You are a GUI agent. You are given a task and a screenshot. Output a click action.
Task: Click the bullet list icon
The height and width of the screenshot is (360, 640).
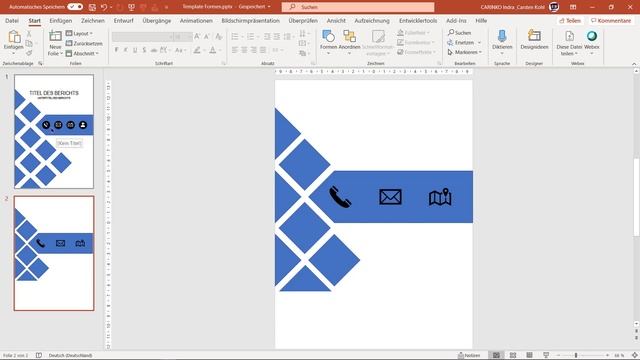[235, 37]
